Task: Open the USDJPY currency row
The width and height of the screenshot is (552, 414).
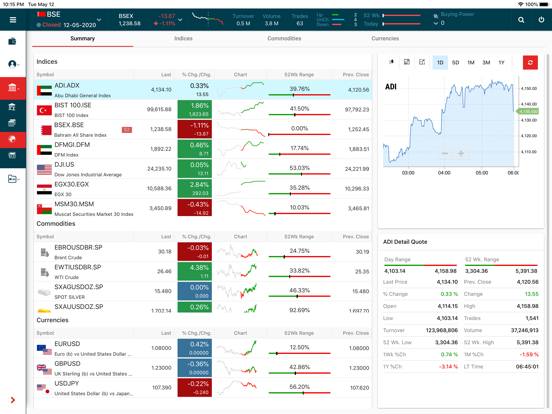Action: coord(203,388)
